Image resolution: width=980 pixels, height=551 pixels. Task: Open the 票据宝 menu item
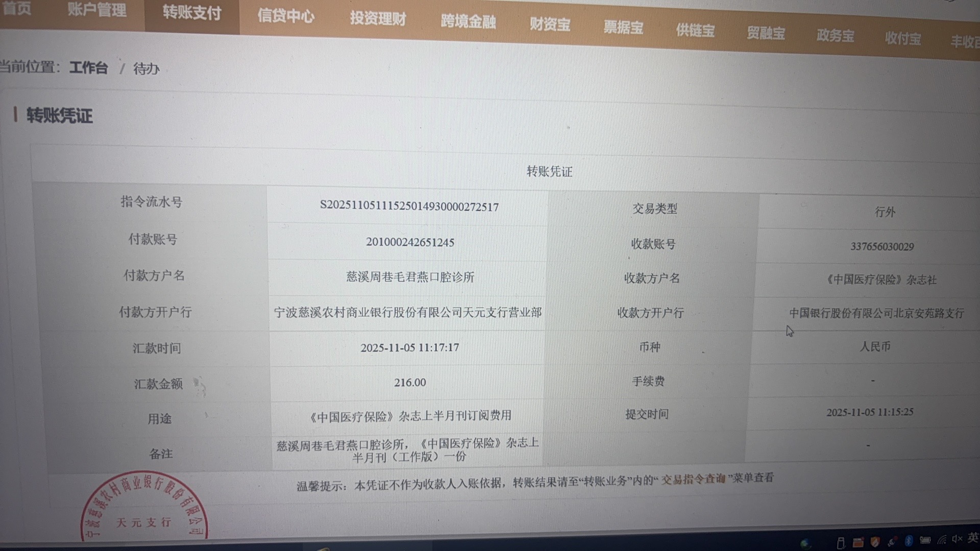pyautogui.click(x=623, y=27)
